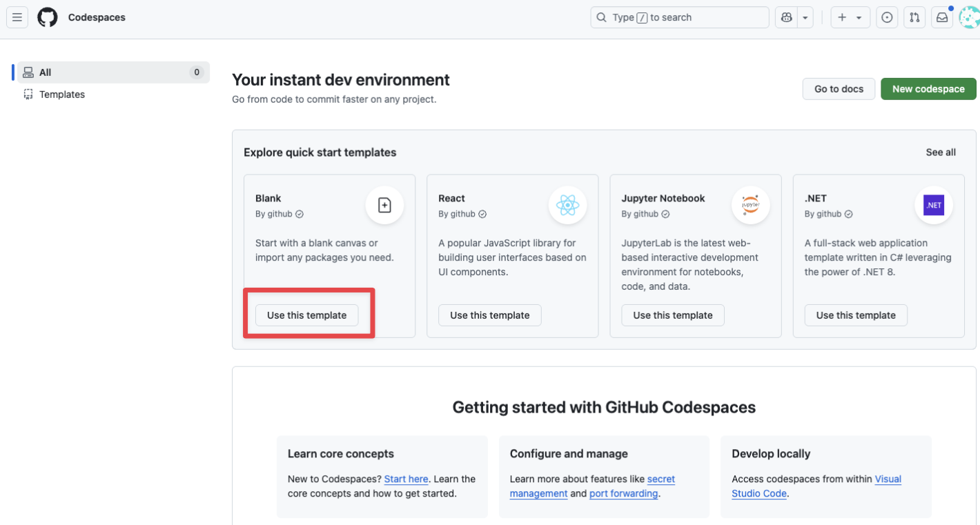Click the Learn core concepts heading

[341, 454]
